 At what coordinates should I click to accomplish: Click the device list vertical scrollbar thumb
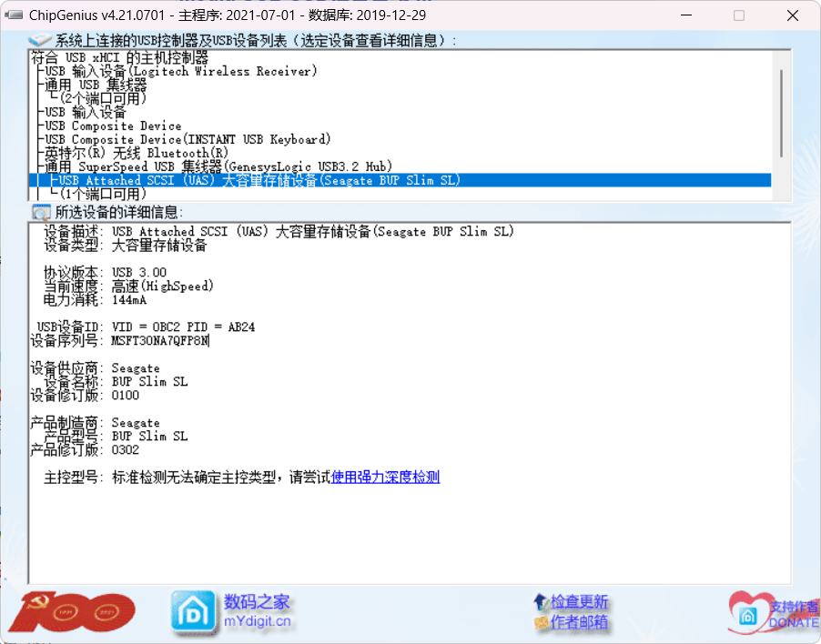coord(781,114)
